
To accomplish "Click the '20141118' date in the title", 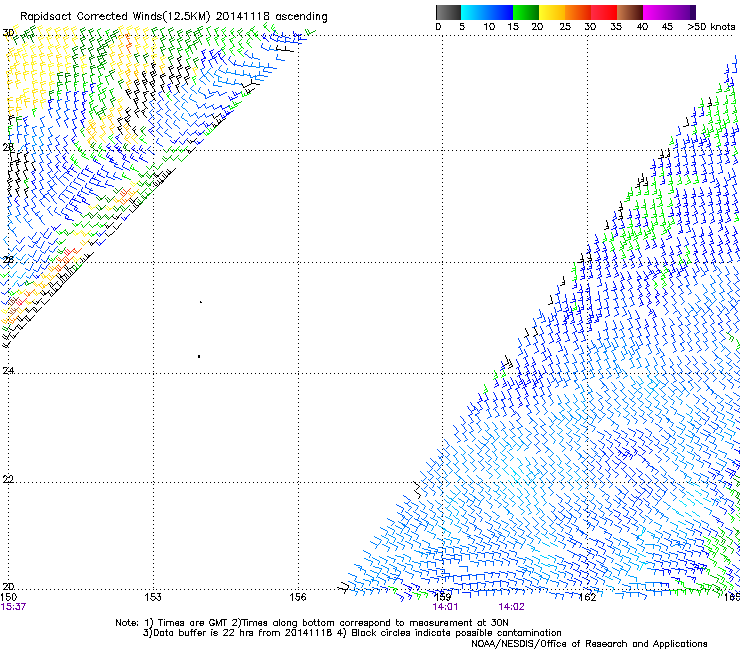I will pos(243,16).
